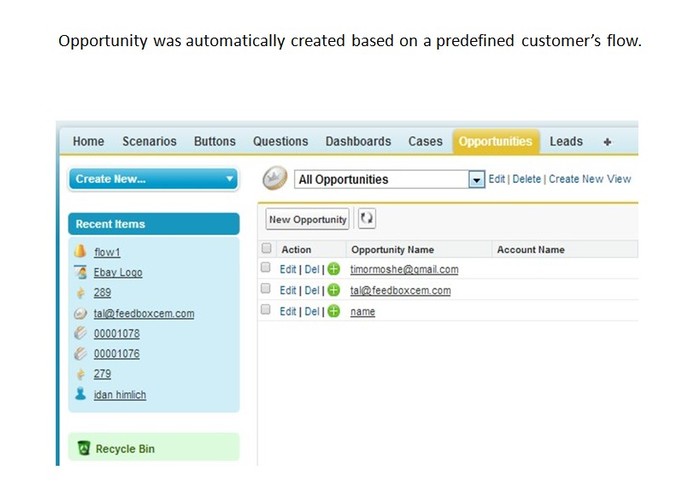
Task: Open the Questions tab
Action: 280,141
